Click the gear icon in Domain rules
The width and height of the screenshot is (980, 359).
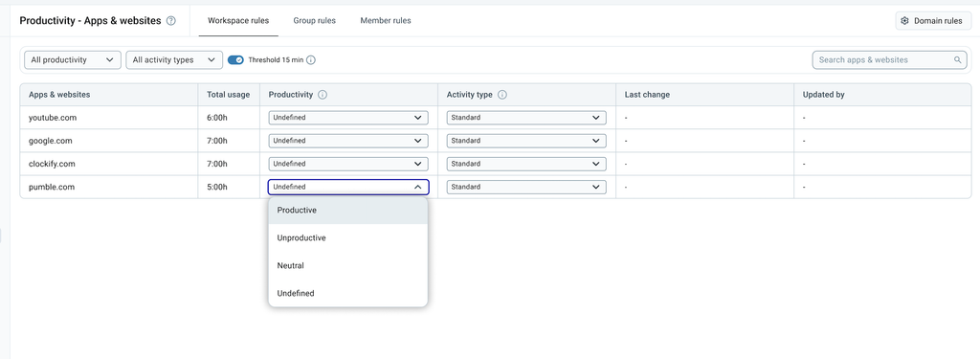click(x=904, y=21)
